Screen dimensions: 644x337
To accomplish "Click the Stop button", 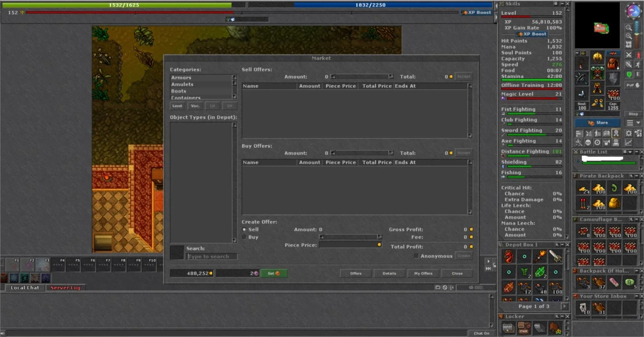I will point(633,114).
